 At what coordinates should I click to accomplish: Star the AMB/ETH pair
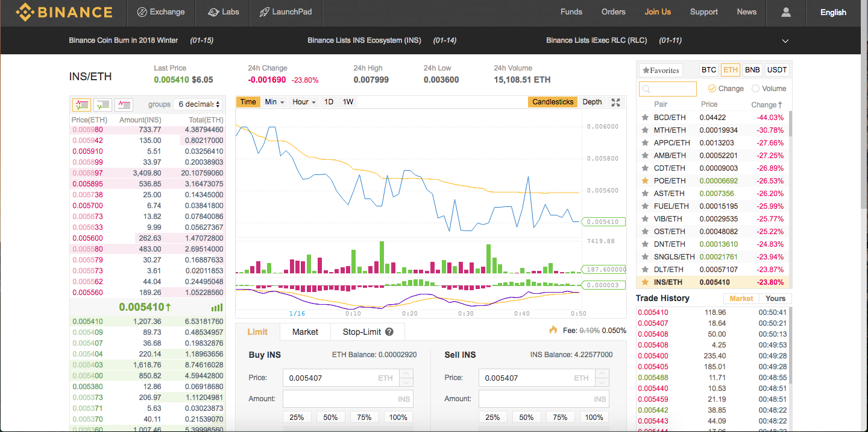(645, 156)
